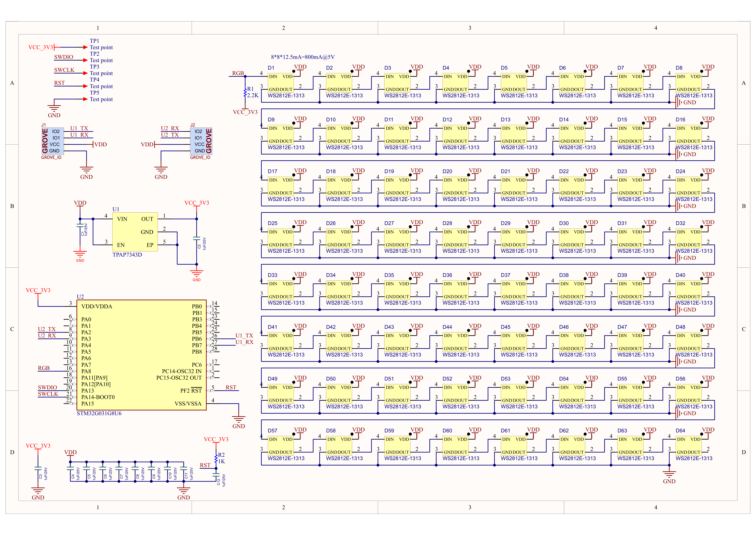Click the U1_RX label beside U2 PB7
Viewport: 756px width, 535px height.
click(x=244, y=342)
